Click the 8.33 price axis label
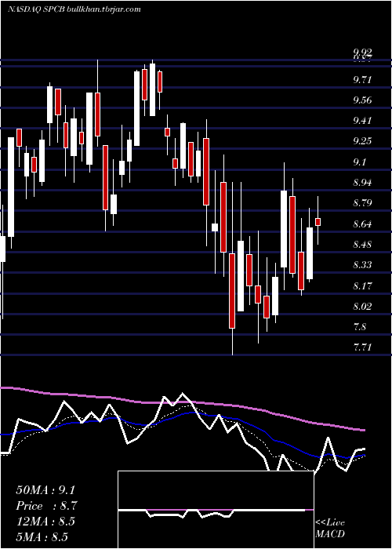The image size is (392, 549). click(x=362, y=265)
